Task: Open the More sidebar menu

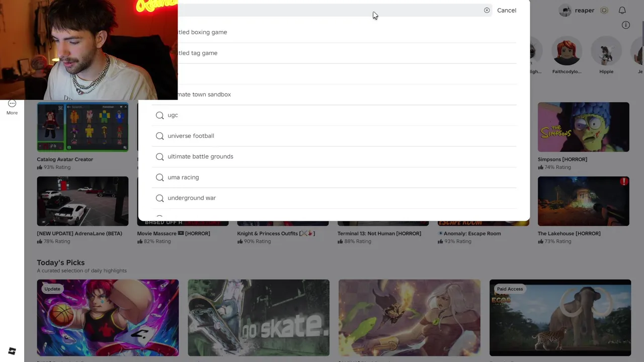Action: tap(12, 107)
